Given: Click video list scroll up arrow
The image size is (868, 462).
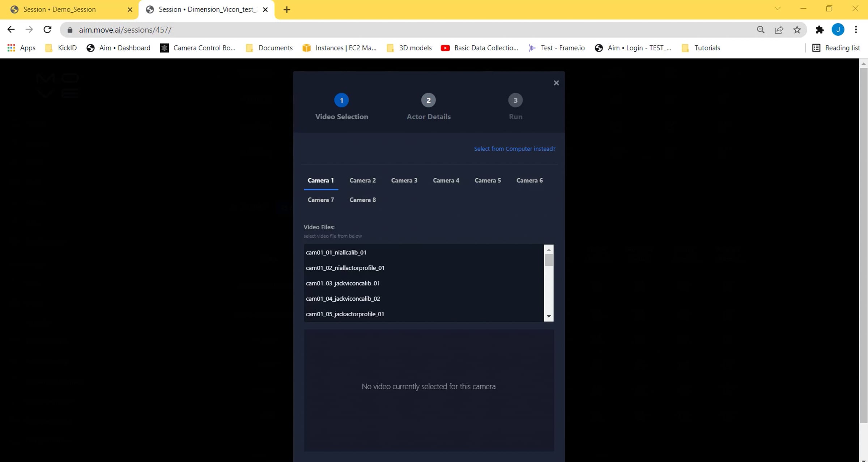Looking at the screenshot, I should coord(549,250).
